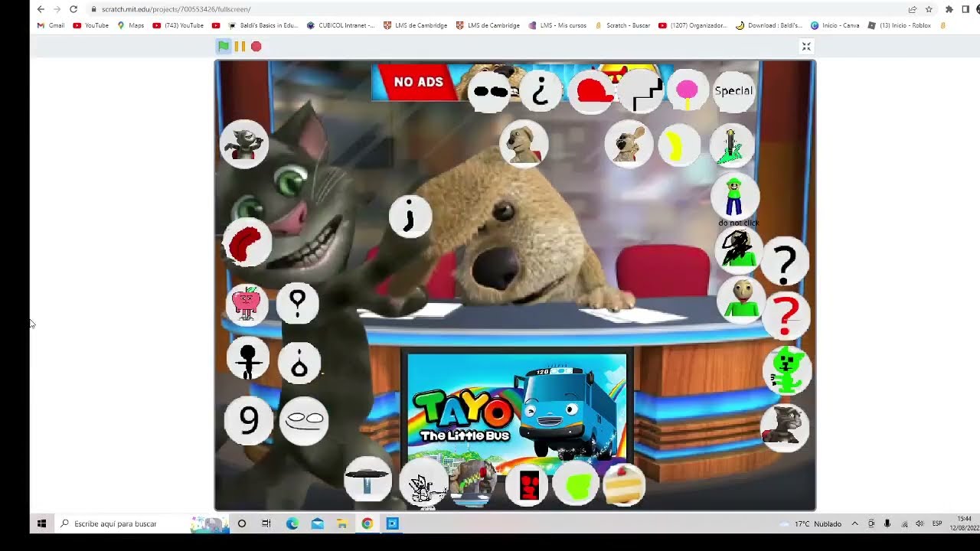
Task: Show hidden system tray icons
Action: pyautogui.click(x=854, y=523)
